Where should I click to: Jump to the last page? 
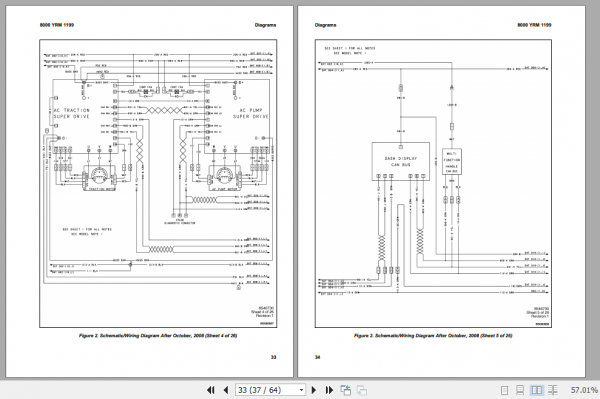pos(329,390)
